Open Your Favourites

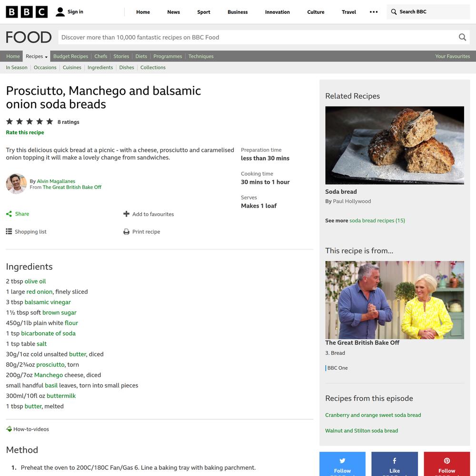(452, 56)
